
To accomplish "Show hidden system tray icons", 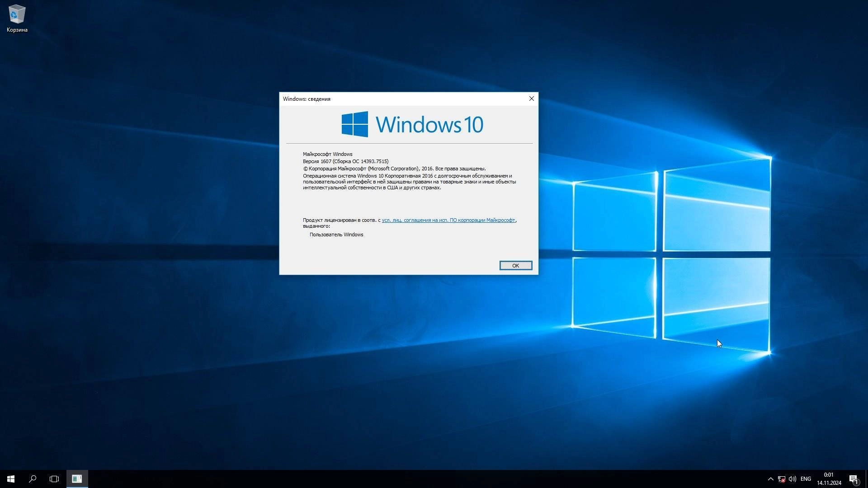I will [x=770, y=479].
